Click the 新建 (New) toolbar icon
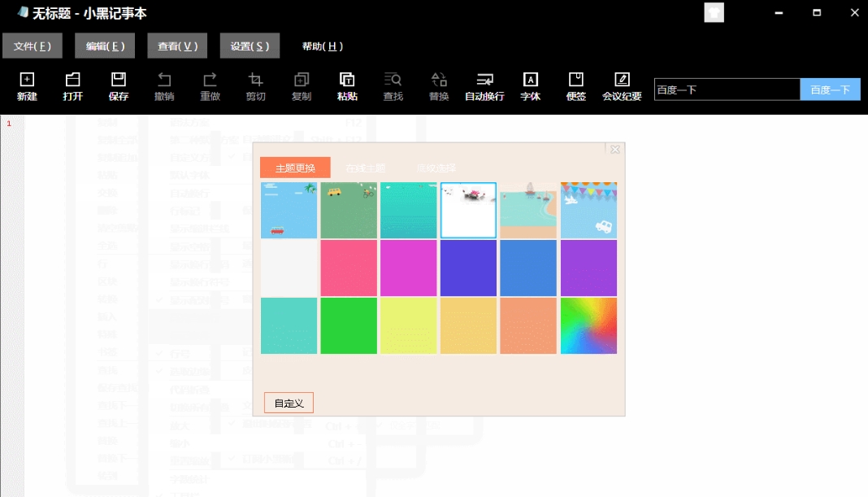The height and width of the screenshot is (497, 868). click(x=27, y=86)
